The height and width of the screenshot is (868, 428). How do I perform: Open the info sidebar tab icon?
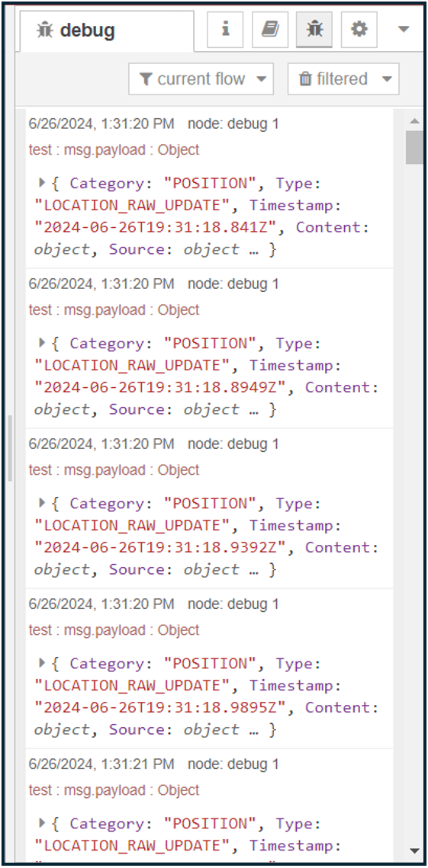225,29
